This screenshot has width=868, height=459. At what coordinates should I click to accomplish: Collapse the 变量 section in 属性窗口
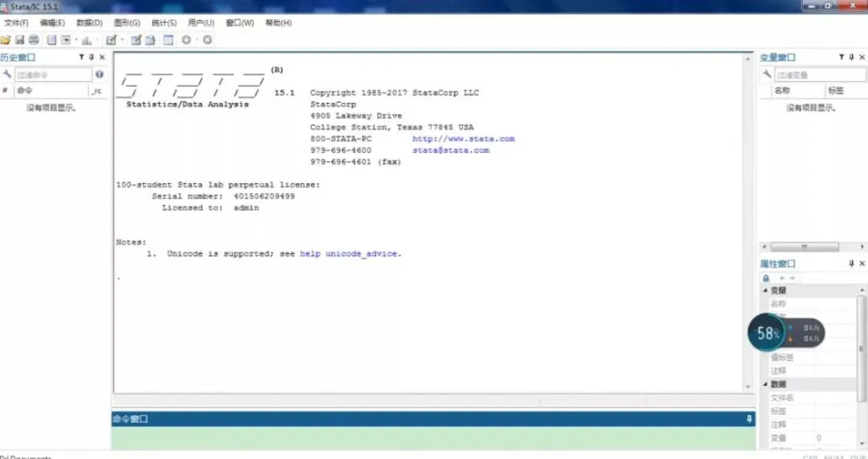766,290
